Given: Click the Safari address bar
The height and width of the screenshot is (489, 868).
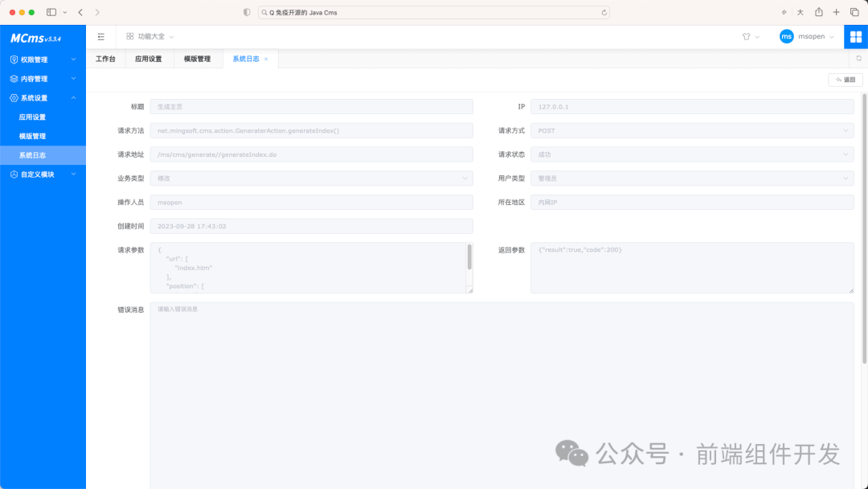Looking at the screenshot, I should click(x=433, y=12).
